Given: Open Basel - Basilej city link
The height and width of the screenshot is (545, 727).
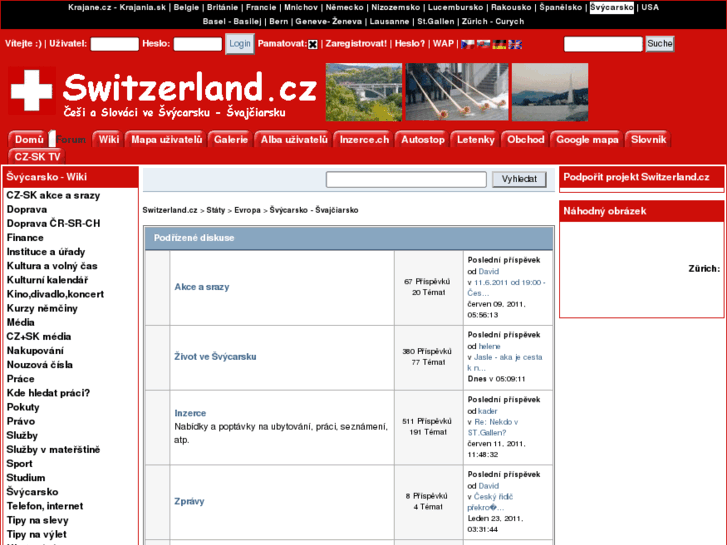Looking at the screenshot, I should coord(232,21).
